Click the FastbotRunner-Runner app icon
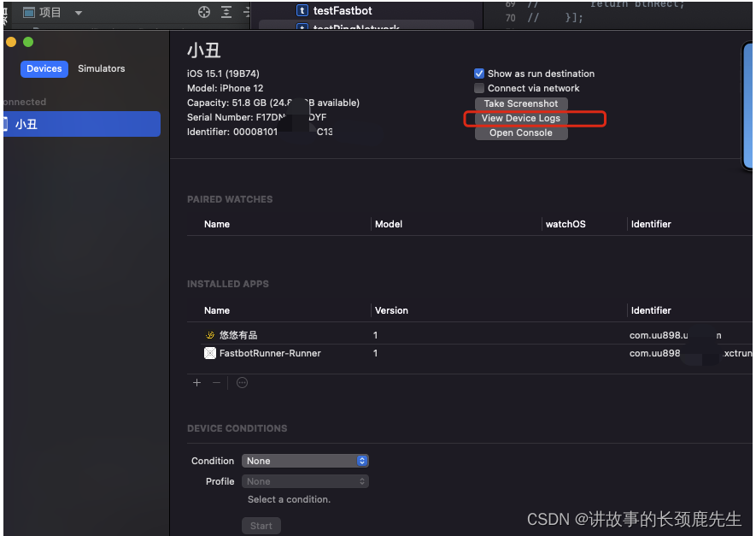Screen dimensions: 756x536 click(210, 353)
